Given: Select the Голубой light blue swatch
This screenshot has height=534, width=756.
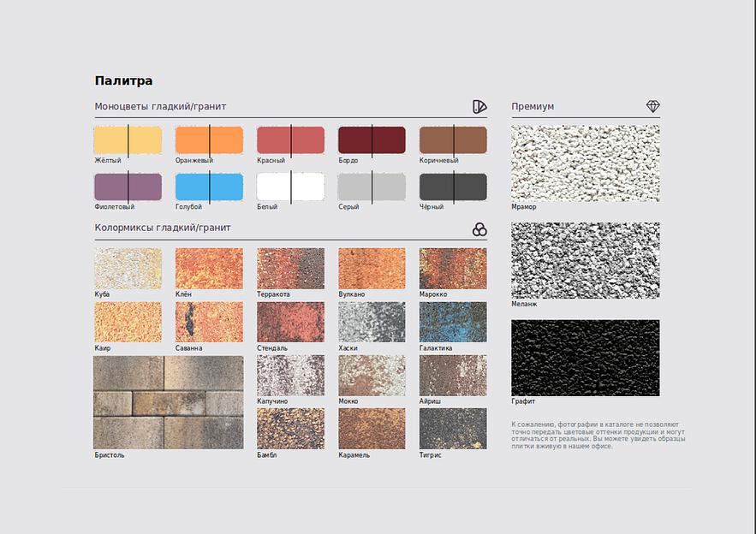Looking at the screenshot, I should coord(209,187).
